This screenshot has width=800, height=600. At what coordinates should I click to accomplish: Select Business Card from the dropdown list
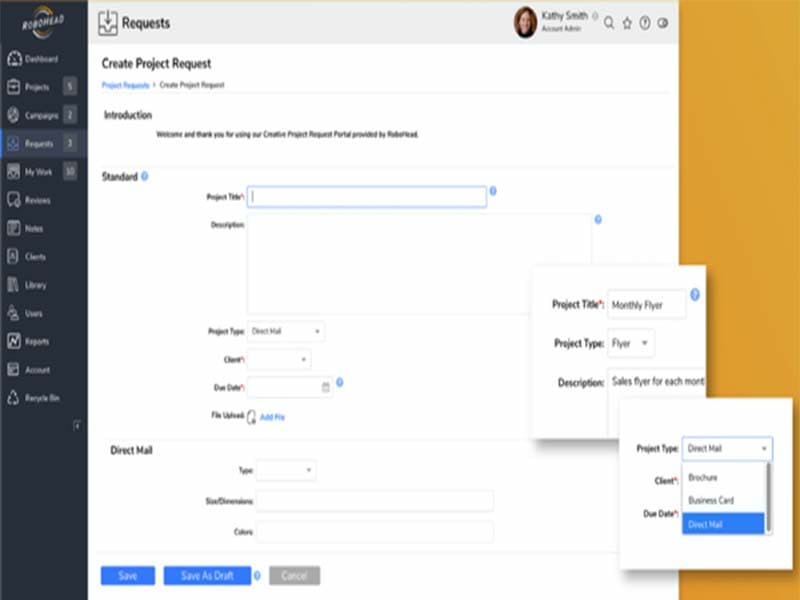point(711,501)
